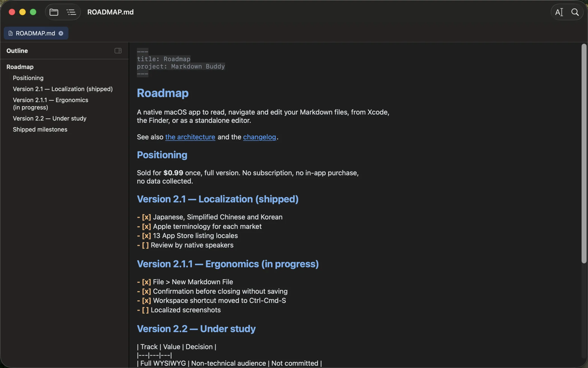The image size is (588, 368).
Task: Zoom the window with the green button
Action: tap(33, 12)
